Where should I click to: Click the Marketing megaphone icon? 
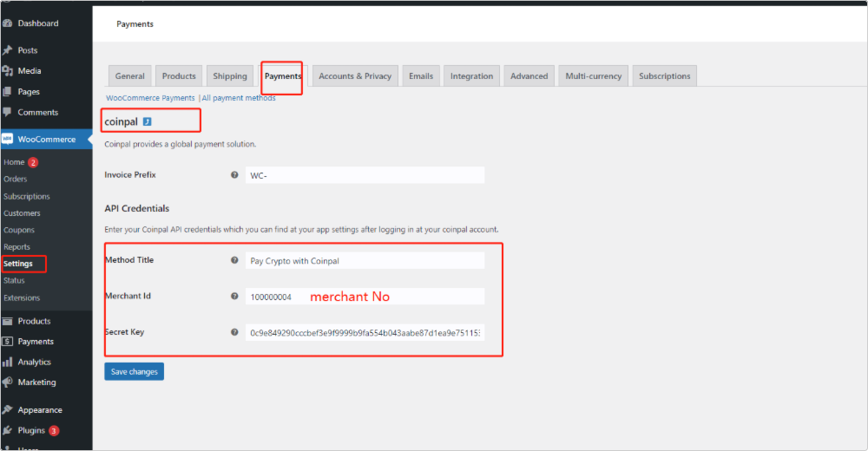point(7,382)
